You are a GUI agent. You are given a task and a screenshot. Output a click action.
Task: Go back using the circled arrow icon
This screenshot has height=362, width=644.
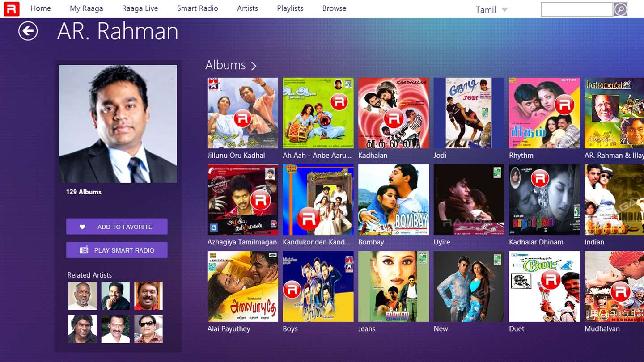[28, 31]
